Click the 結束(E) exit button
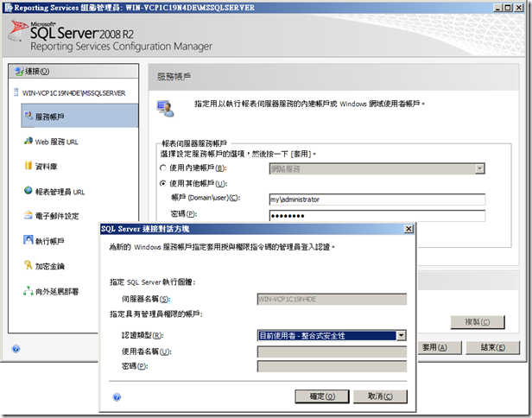Viewport: 532px width, 418px height. point(492,347)
